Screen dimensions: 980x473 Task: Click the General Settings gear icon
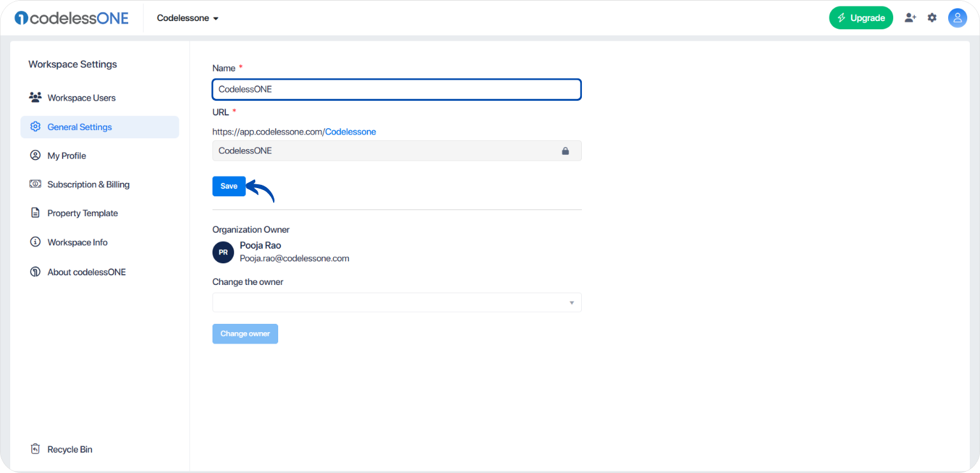36,127
